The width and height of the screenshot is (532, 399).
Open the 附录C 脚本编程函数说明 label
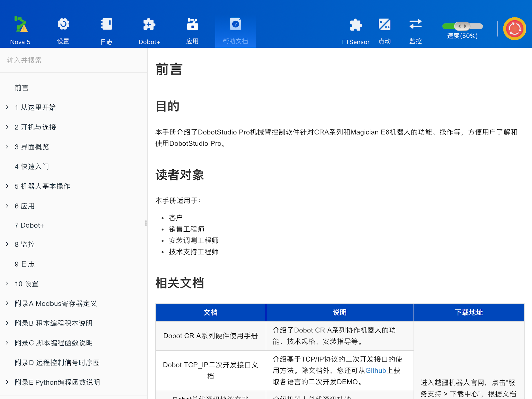[54, 343]
